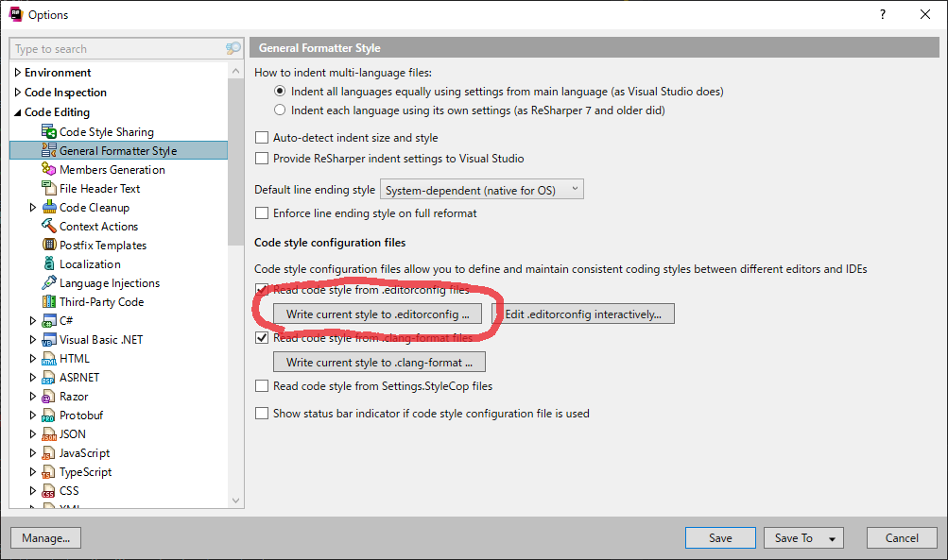Check Show status bar indicator option
The width and height of the screenshot is (948, 560).
click(262, 414)
